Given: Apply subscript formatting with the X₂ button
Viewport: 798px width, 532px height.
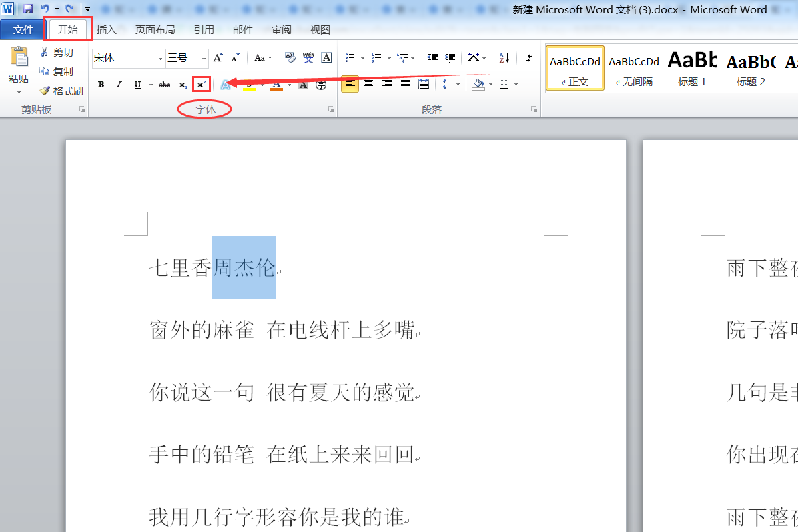Looking at the screenshot, I should click(x=183, y=85).
